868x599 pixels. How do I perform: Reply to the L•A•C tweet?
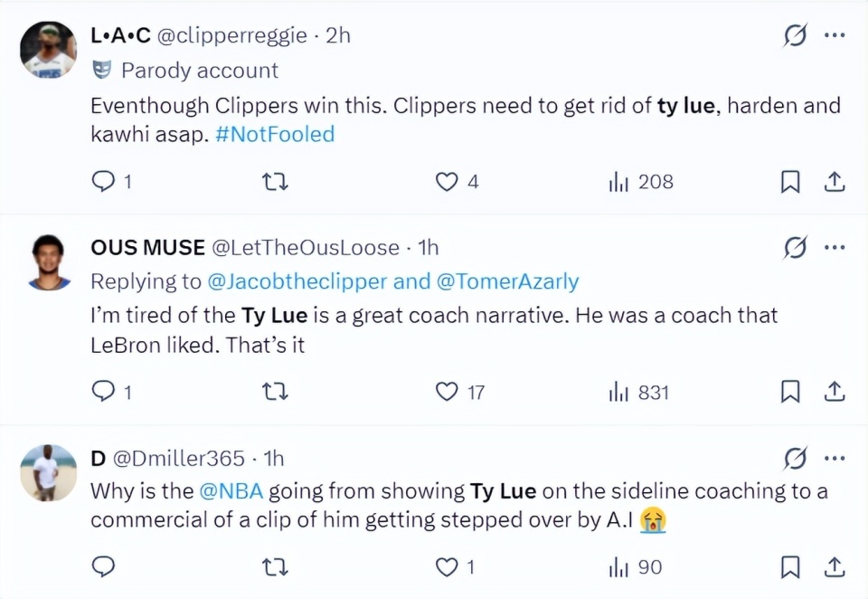(x=104, y=182)
